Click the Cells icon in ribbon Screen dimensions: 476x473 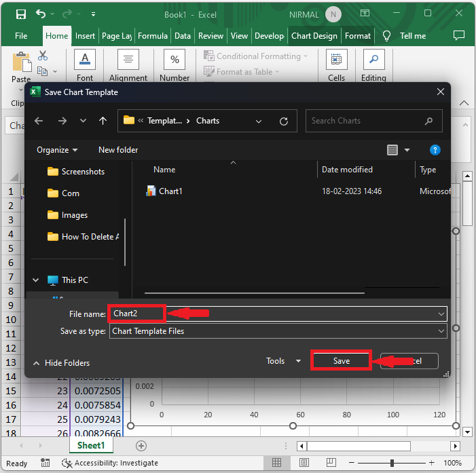pos(336,60)
